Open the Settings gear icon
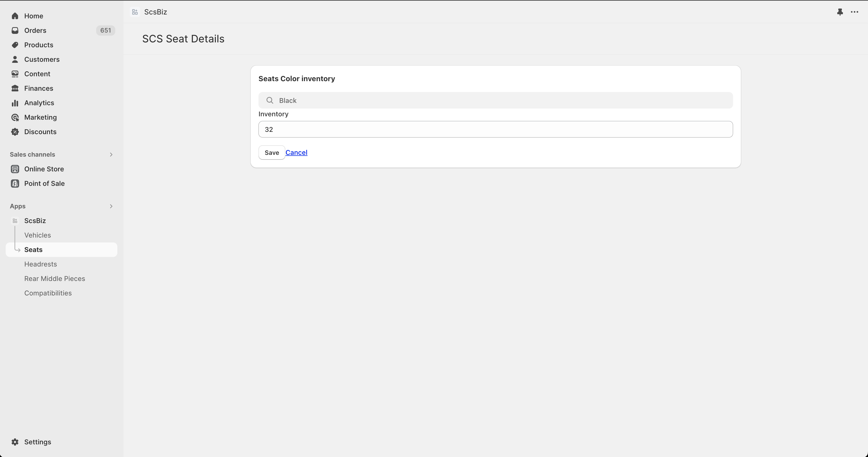This screenshot has height=457, width=868. 15,442
